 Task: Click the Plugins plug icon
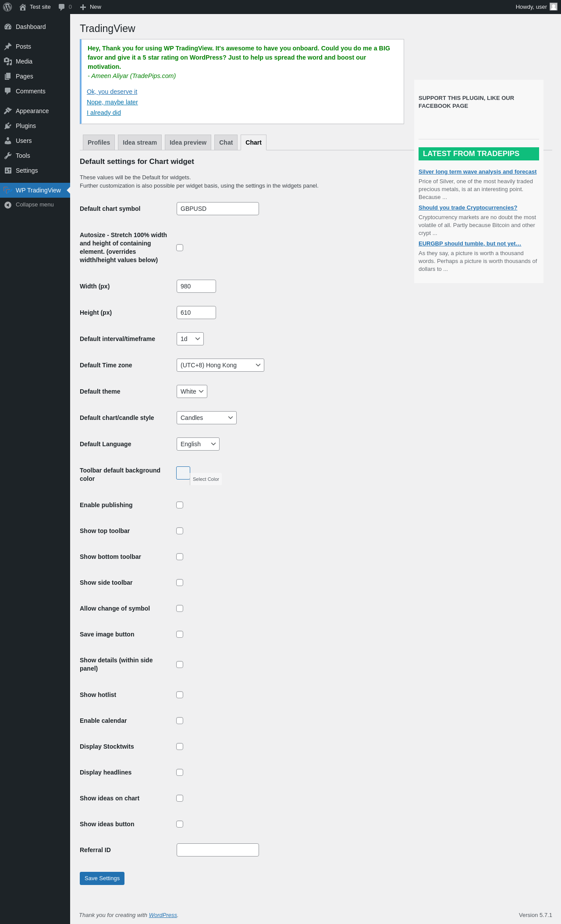pos(8,126)
